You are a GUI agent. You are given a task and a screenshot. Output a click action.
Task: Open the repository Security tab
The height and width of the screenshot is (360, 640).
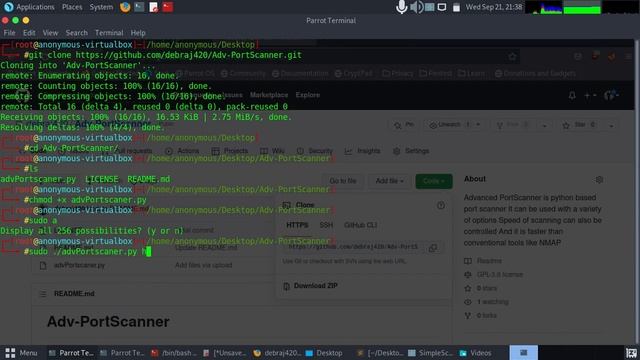pos(315,151)
